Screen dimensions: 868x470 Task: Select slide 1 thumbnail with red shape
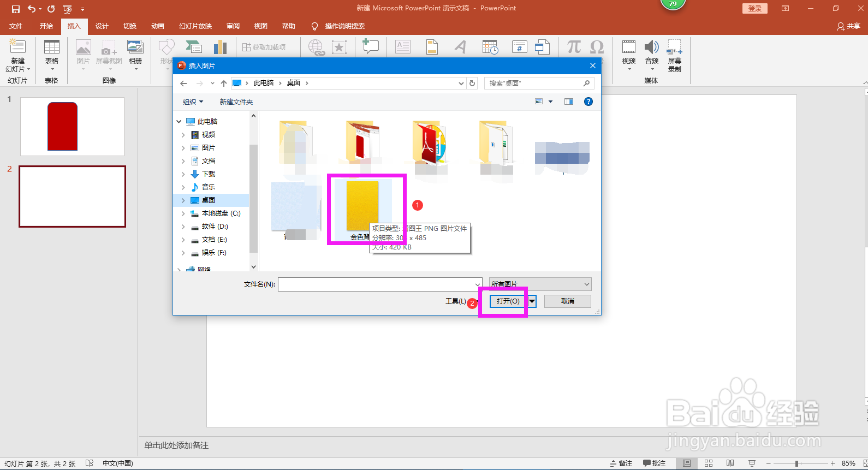coord(72,127)
